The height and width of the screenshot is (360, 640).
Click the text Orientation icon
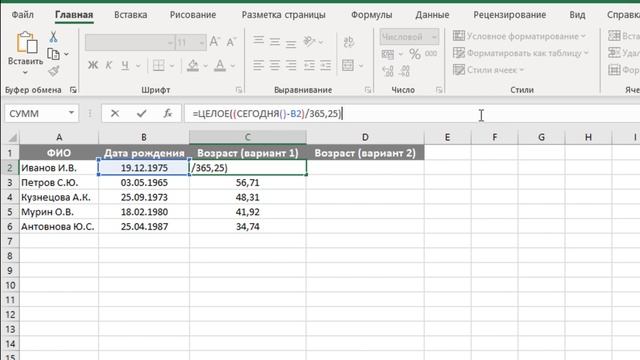pyautogui.click(x=309, y=41)
